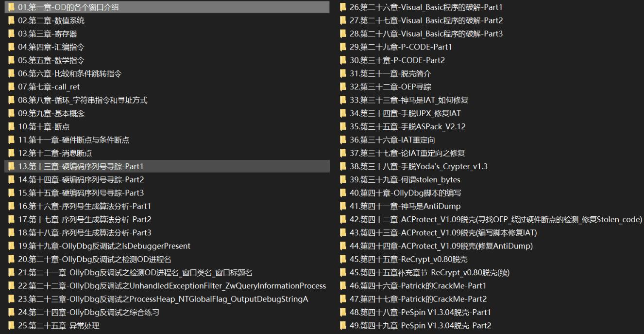The height and width of the screenshot is (334, 644).
Task: Click folder icon for 07.第七章-call_ret
Action: (x=11, y=87)
